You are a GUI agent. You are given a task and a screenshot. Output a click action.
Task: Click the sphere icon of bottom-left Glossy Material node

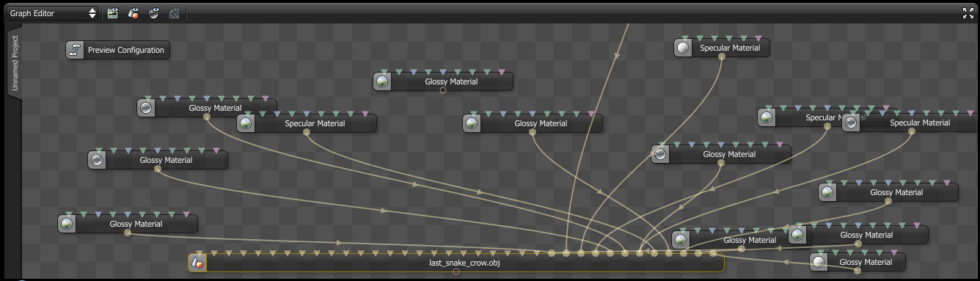pyautogui.click(x=67, y=224)
